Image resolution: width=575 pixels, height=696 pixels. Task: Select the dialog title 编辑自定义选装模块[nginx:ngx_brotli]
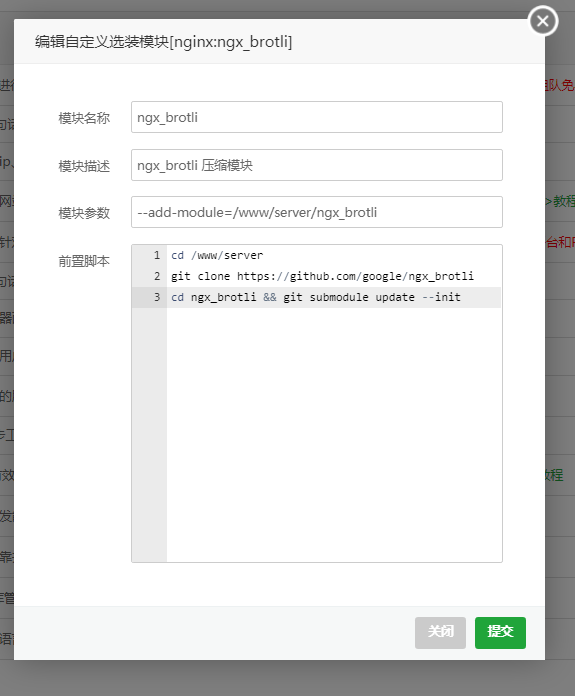163,42
